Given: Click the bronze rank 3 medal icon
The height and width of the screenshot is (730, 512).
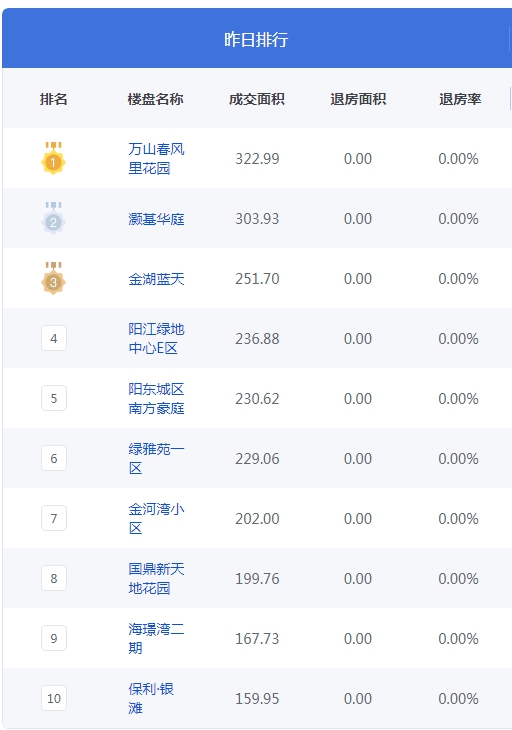Looking at the screenshot, I should (53, 278).
